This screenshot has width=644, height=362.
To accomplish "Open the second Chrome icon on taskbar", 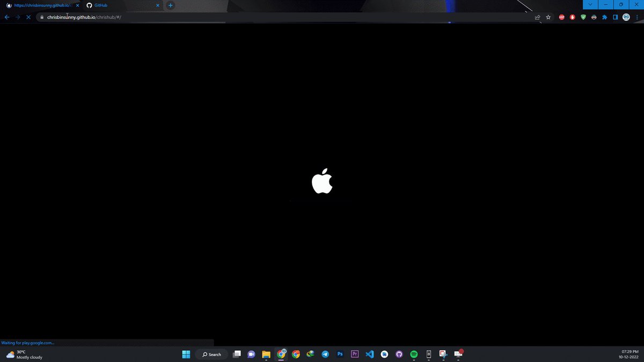I will pos(296,354).
